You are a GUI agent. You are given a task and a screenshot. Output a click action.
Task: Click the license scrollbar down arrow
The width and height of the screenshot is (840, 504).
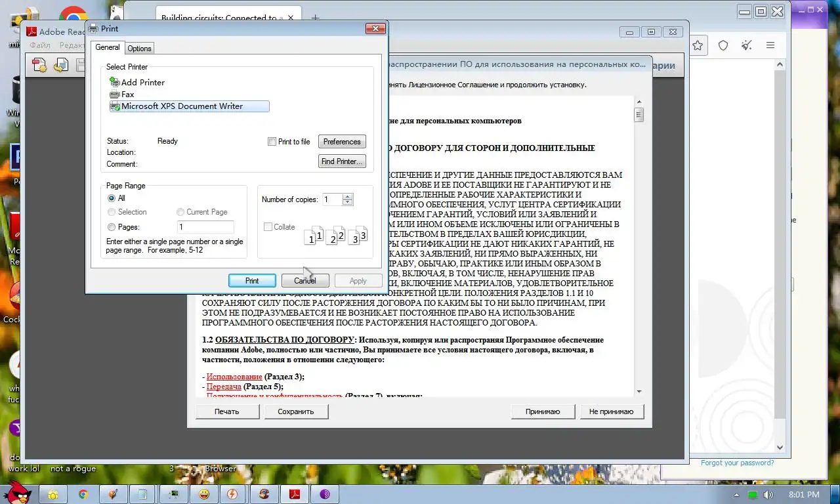coord(639,391)
